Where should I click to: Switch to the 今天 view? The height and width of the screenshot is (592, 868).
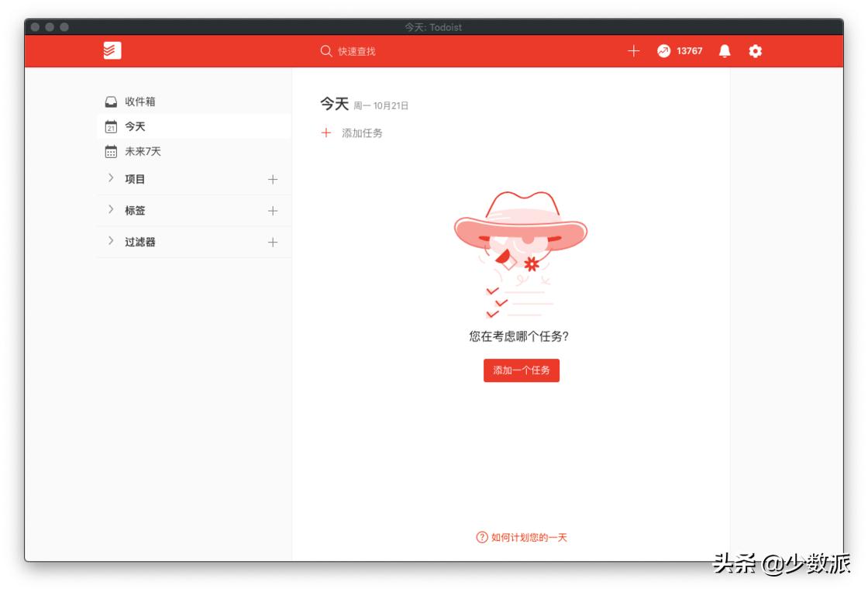pyautogui.click(x=136, y=126)
